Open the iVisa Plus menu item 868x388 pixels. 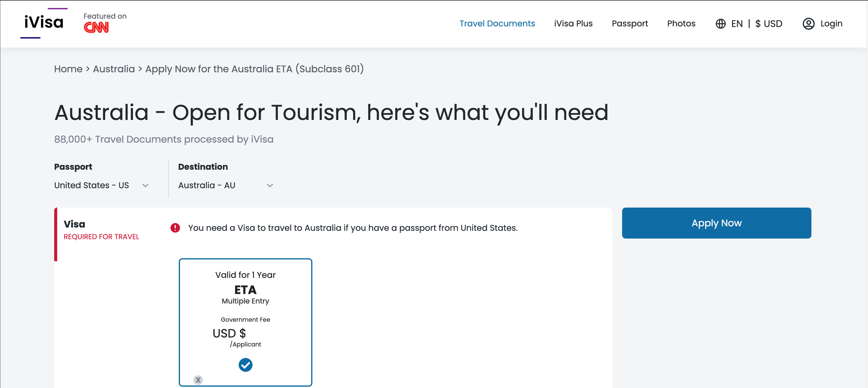(573, 23)
